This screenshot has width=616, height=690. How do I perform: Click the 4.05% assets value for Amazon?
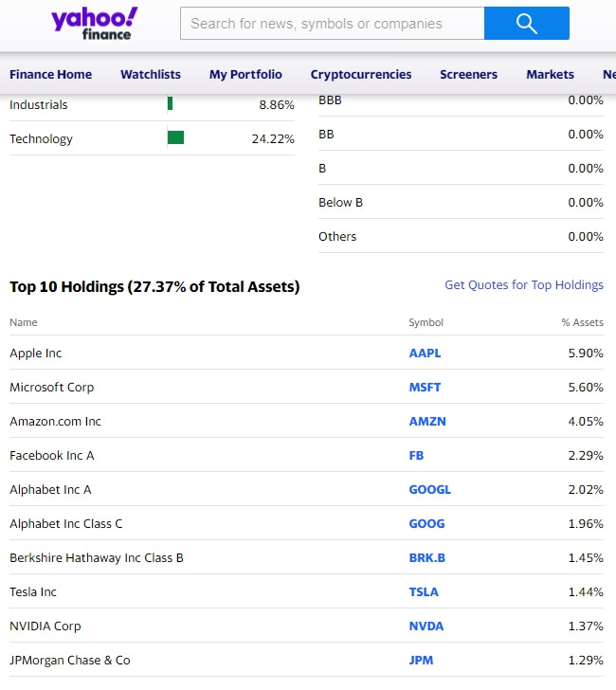point(586,422)
